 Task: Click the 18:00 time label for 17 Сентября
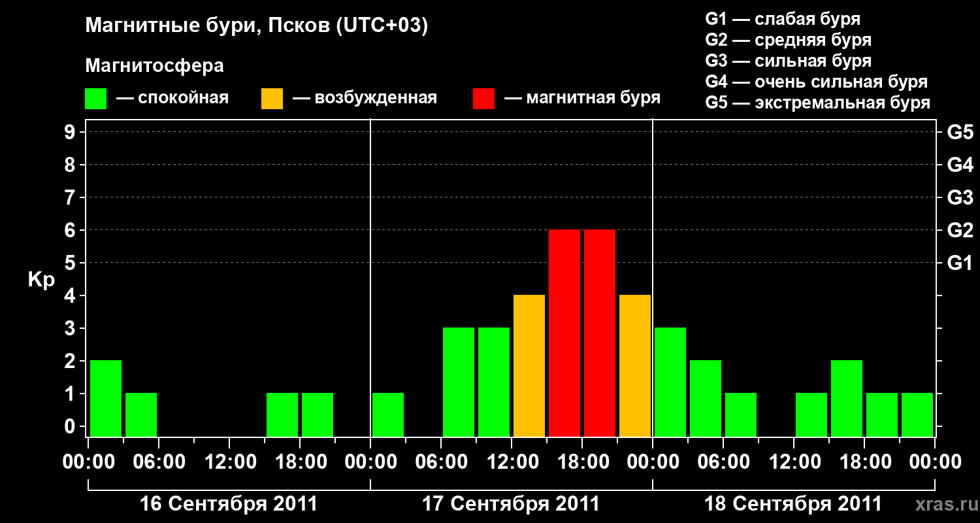pos(582,462)
